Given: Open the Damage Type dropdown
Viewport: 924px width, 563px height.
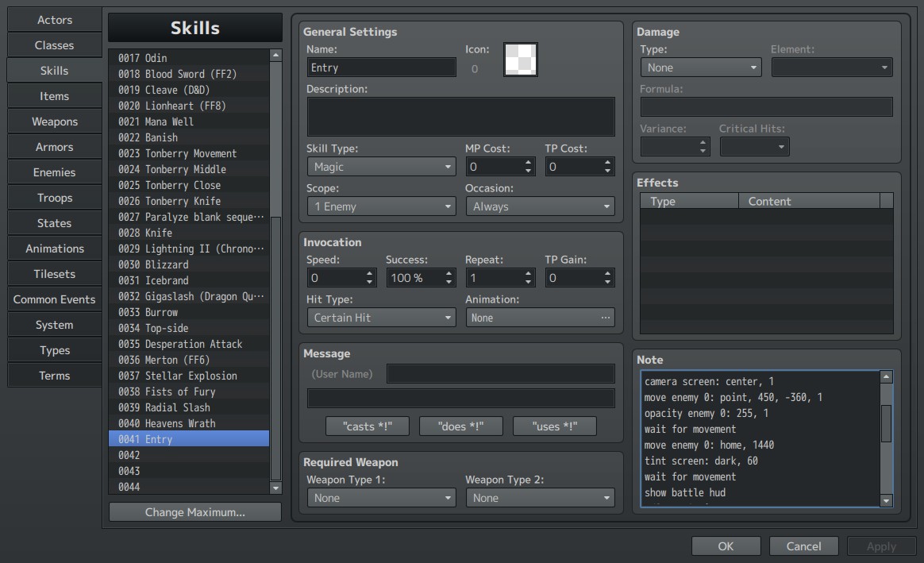Looking at the screenshot, I should (x=701, y=67).
